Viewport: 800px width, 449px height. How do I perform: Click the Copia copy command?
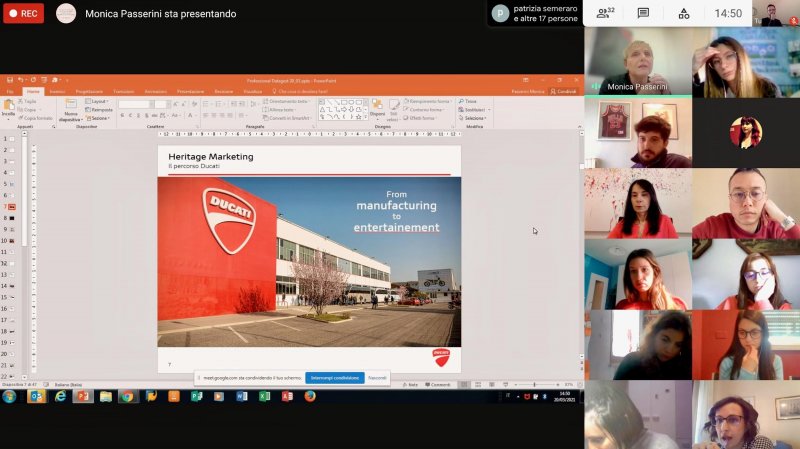pyautogui.click(x=27, y=110)
